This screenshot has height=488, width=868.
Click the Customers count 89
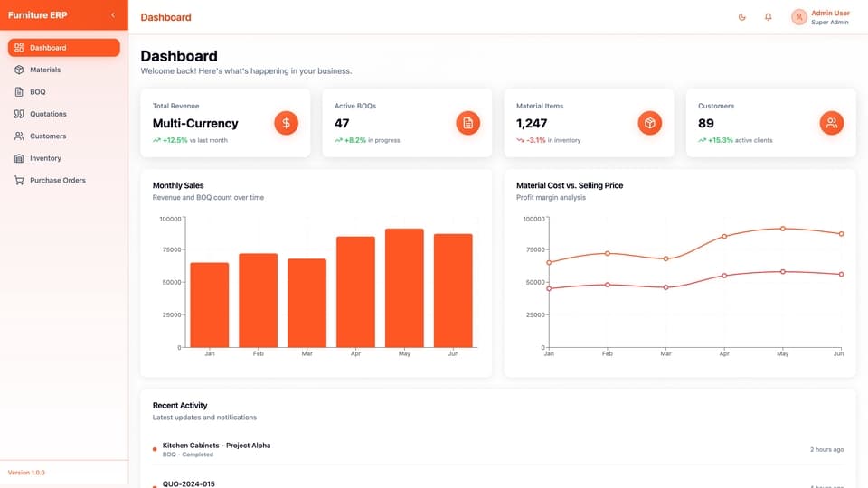click(706, 124)
